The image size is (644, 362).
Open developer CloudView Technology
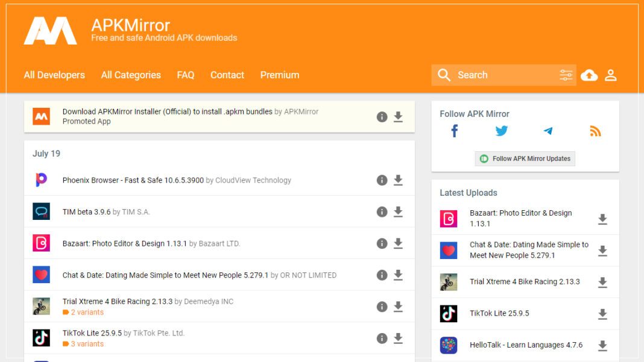(x=253, y=180)
